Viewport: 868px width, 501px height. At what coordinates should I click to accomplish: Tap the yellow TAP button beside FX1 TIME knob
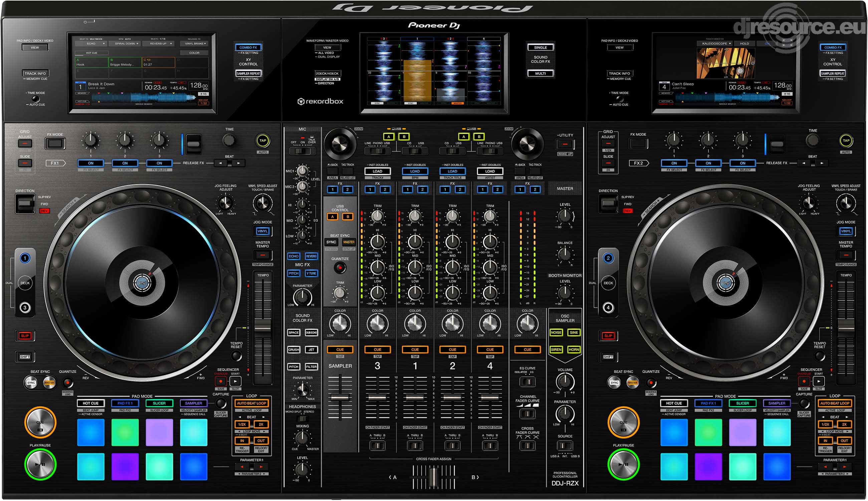[x=263, y=140]
